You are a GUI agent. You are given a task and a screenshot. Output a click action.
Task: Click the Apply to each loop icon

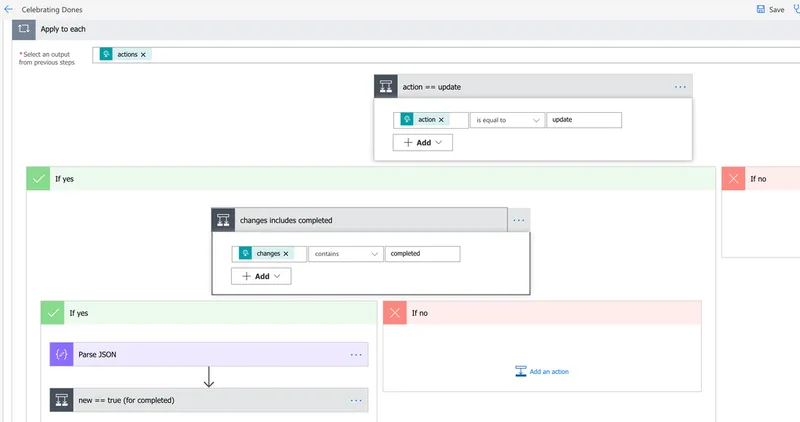point(24,29)
